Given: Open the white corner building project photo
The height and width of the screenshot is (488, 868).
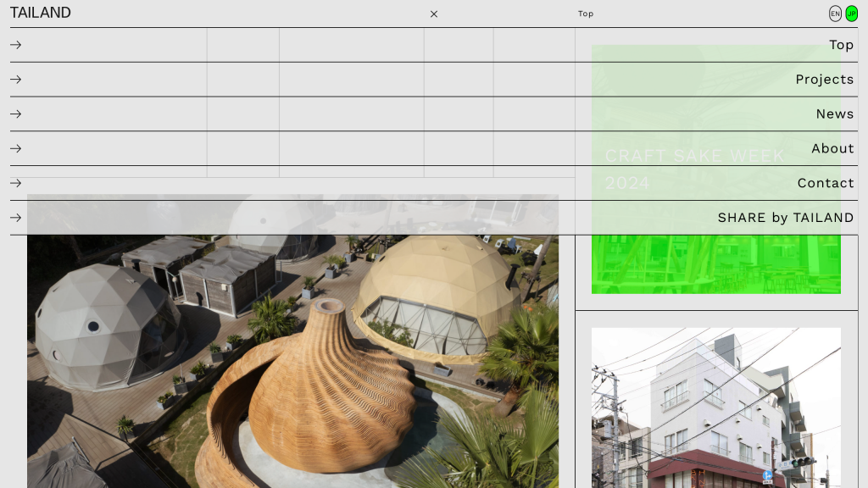Looking at the screenshot, I should [x=716, y=408].
